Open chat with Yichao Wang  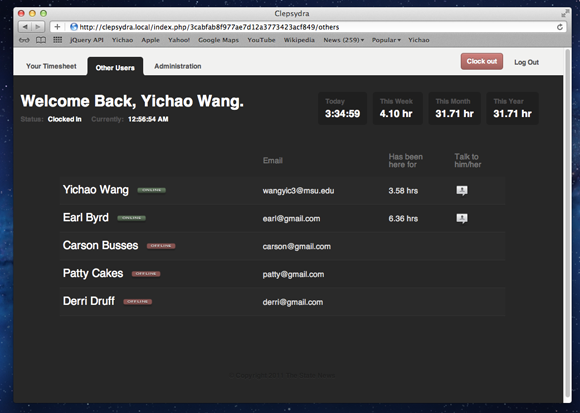tap(461, 190)
